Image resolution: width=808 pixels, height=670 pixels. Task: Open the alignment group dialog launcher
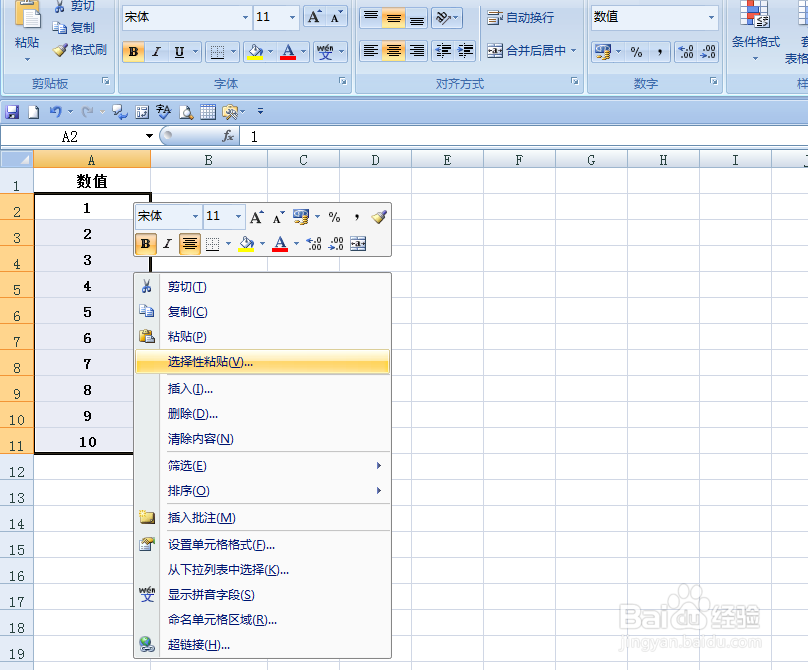(x=575, y=81)
